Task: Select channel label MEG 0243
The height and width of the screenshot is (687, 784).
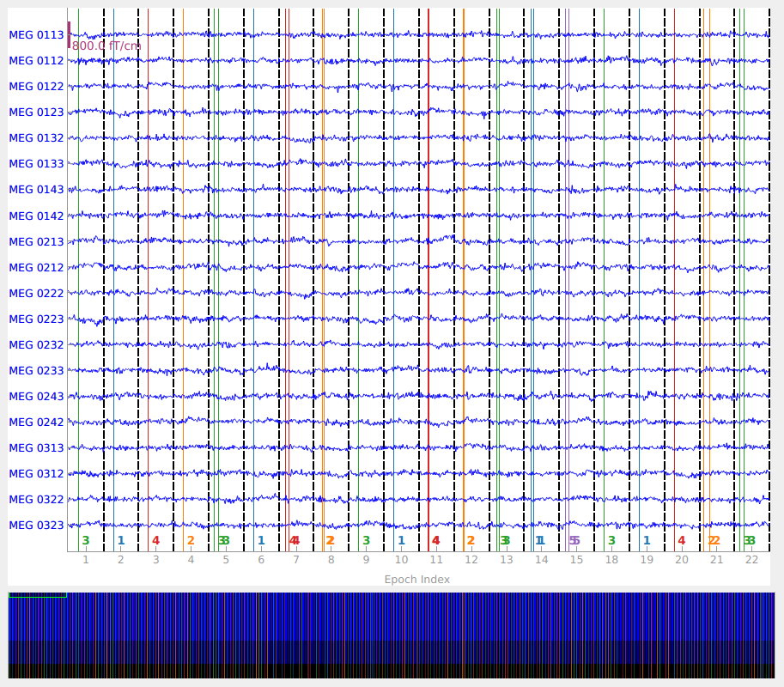Action: pos(37,397)
